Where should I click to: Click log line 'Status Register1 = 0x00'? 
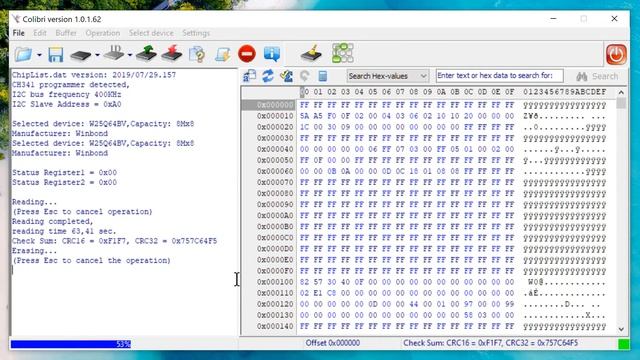pyautogui.click(x=64, y=173)
